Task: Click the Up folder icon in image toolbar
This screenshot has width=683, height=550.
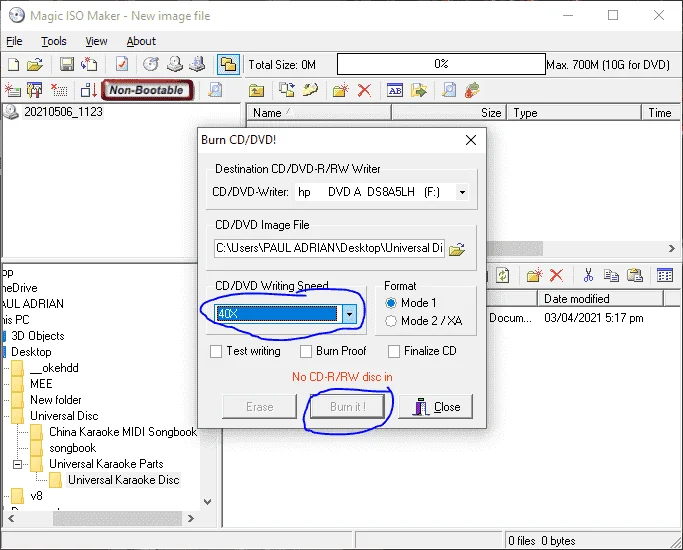Action: pyautogui.click(x=257, y=90)
